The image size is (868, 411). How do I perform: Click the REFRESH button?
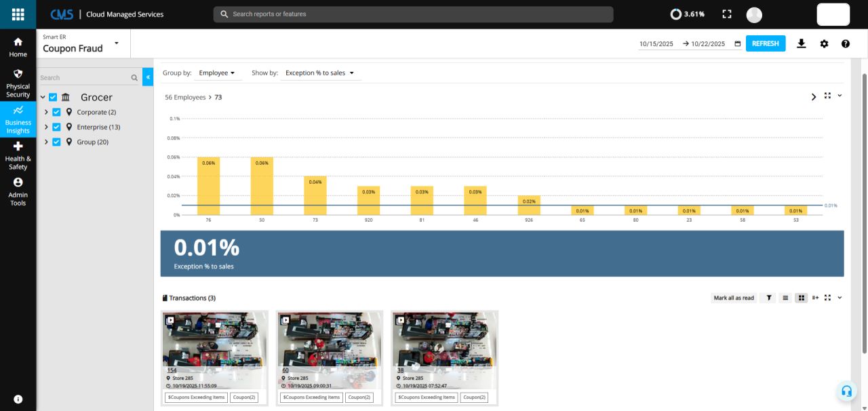coord(766,43)
